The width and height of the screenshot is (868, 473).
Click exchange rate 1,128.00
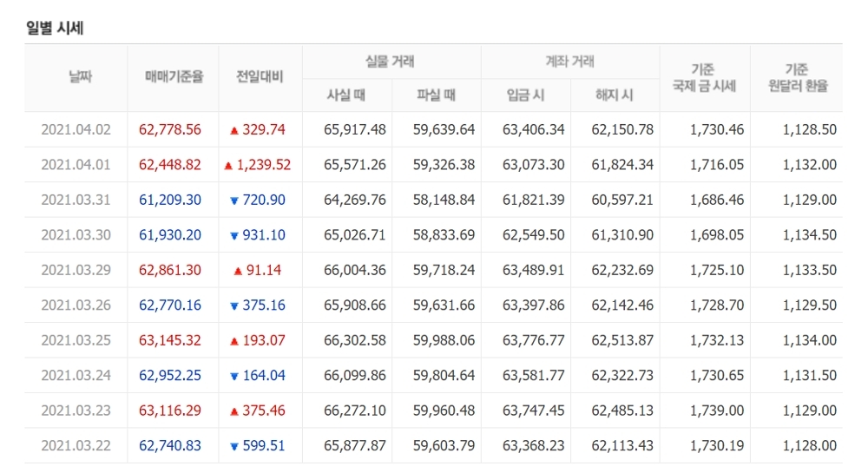click(x=810, y=446)
